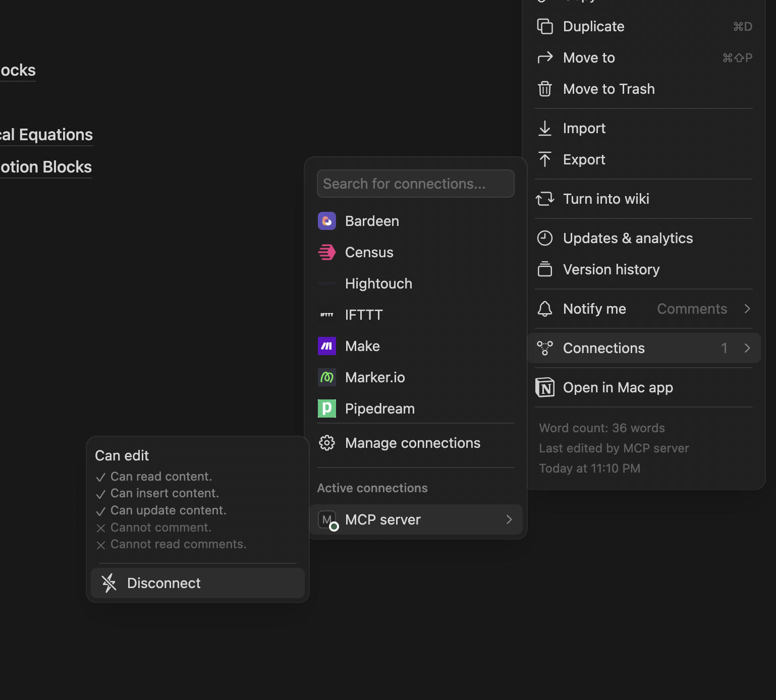This screenshot has height=700, width=776.
Task: Select Duplicate from the menu
Action: point(593,26)
